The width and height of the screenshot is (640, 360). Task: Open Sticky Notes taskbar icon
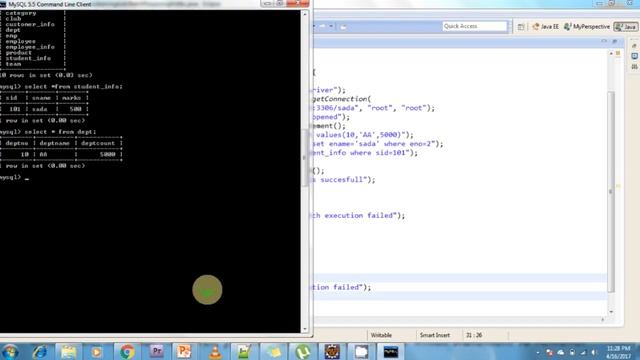pyautogui.click(x=274, y=351)
